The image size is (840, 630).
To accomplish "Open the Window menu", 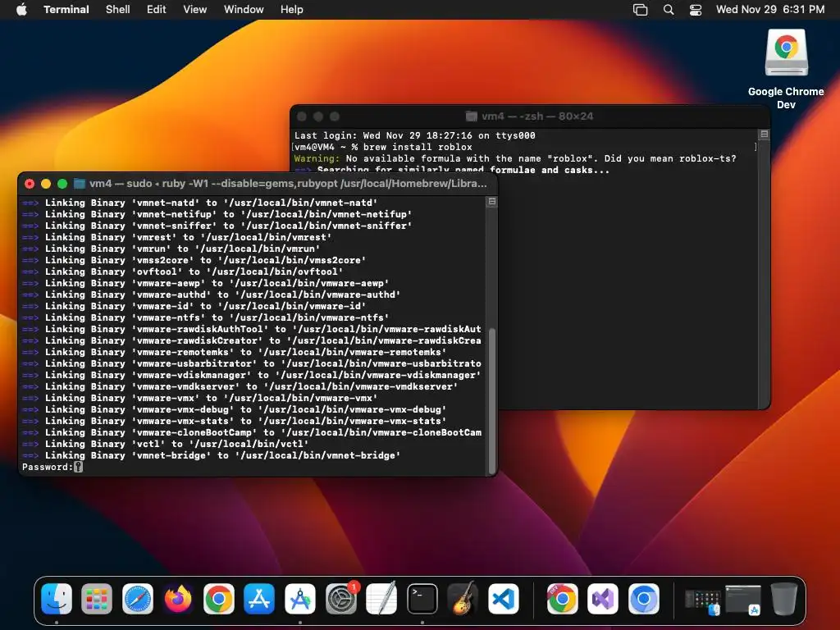I will point(243,9).
